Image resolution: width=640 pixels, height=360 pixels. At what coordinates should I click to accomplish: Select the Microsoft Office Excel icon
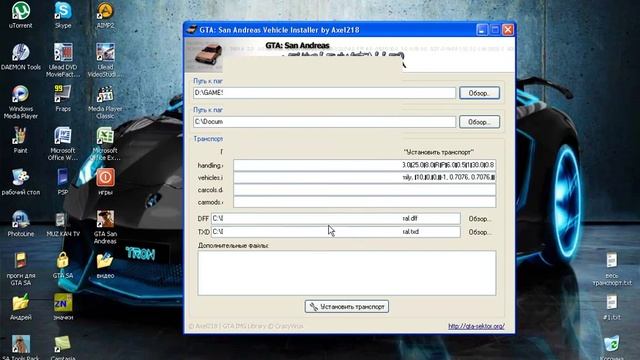pos(105,144)
